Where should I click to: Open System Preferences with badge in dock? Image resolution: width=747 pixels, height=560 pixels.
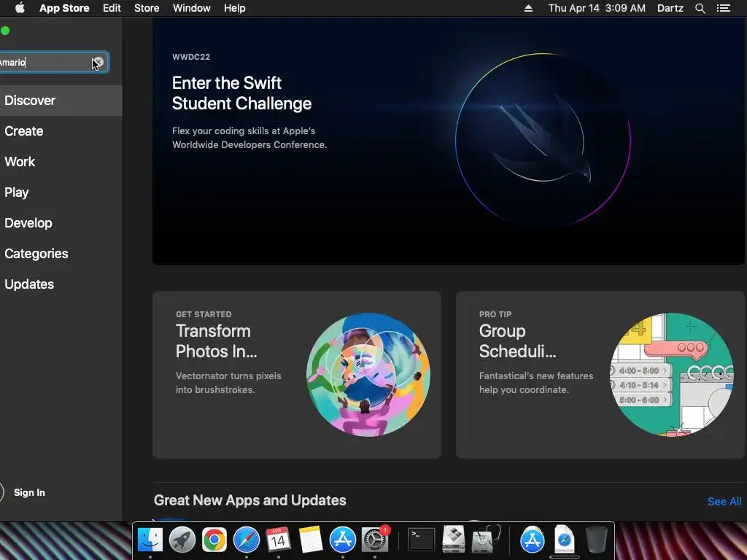pyautogui.click(x=375, y=539)
